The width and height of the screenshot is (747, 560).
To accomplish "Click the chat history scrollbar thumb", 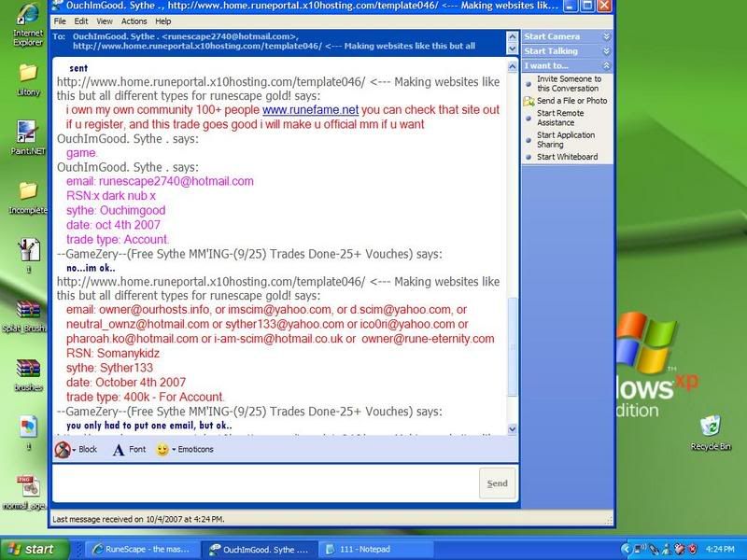I will [x=513, y=346].
